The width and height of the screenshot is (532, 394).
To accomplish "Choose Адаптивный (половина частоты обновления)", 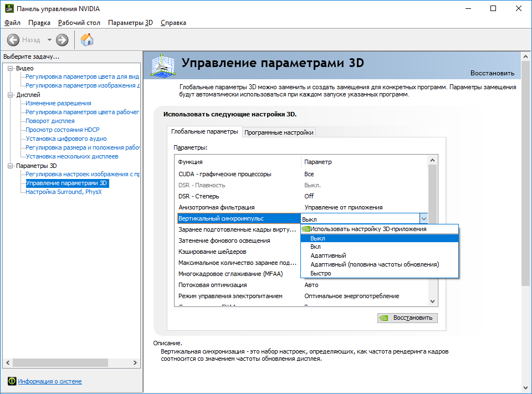I will 380,264.
